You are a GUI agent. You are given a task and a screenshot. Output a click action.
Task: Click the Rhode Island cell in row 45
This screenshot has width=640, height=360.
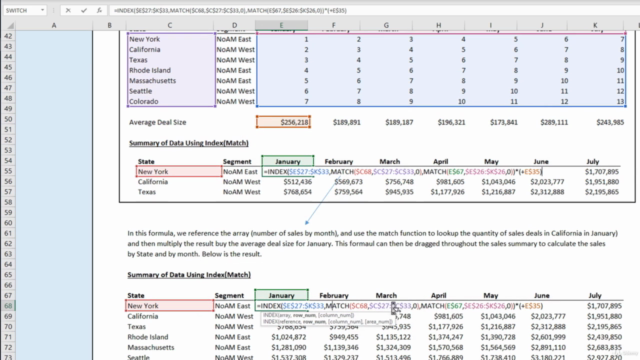(x=150, y=70)
